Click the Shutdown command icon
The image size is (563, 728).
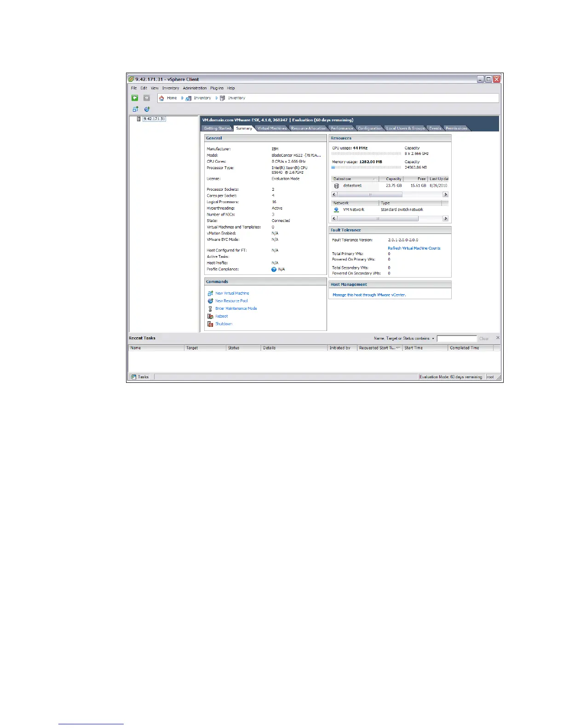coord(210,324)
